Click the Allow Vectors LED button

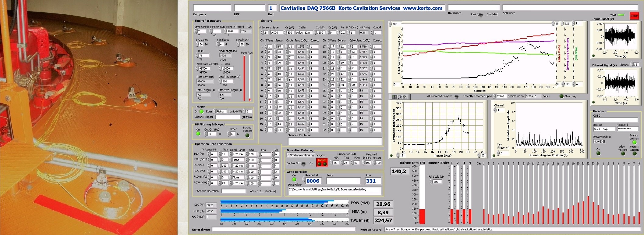click(623, 154)
